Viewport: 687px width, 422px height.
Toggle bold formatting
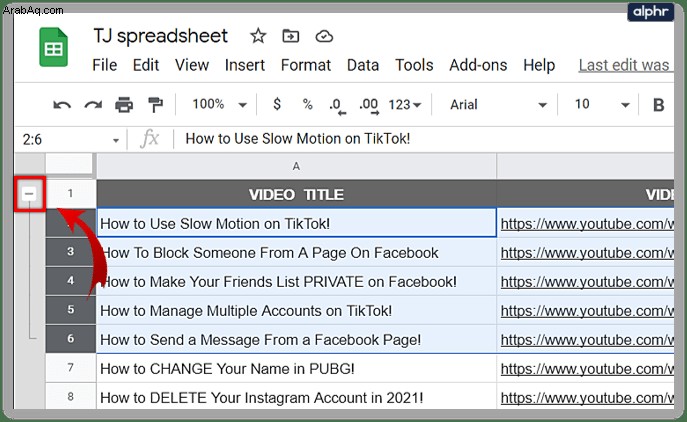pos(658,105)
